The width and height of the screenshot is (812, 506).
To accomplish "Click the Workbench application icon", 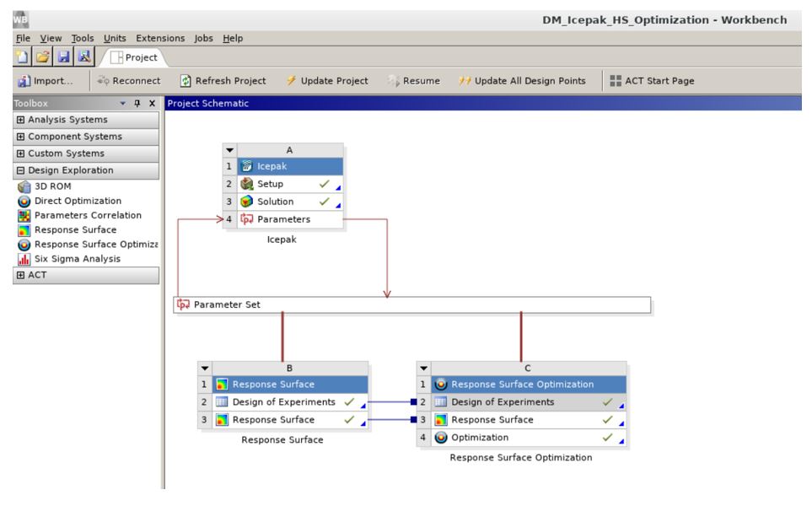I will pos(21,19).
